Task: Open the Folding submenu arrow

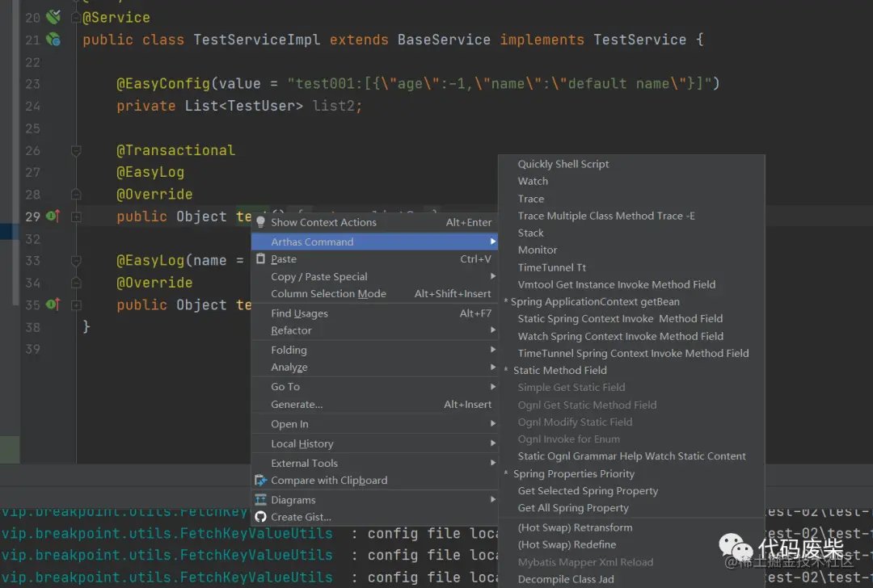Action: [x=493, y=350]
